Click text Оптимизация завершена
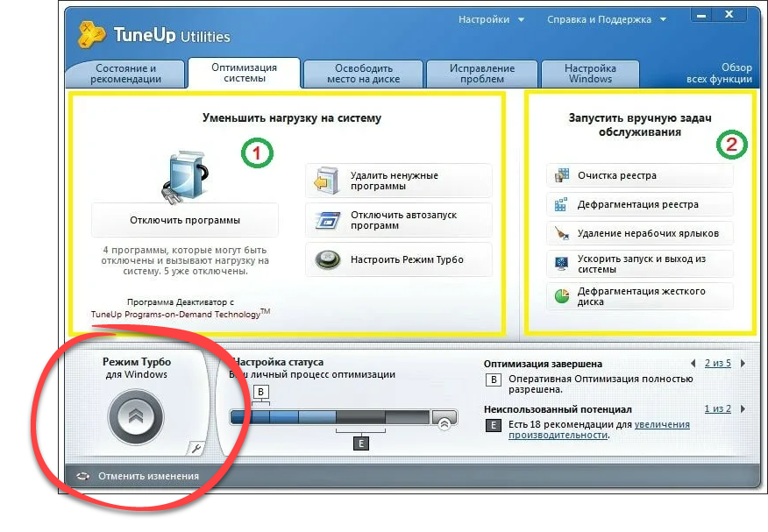The width and height of the screenshot is (768, 532). click(543, 364)
